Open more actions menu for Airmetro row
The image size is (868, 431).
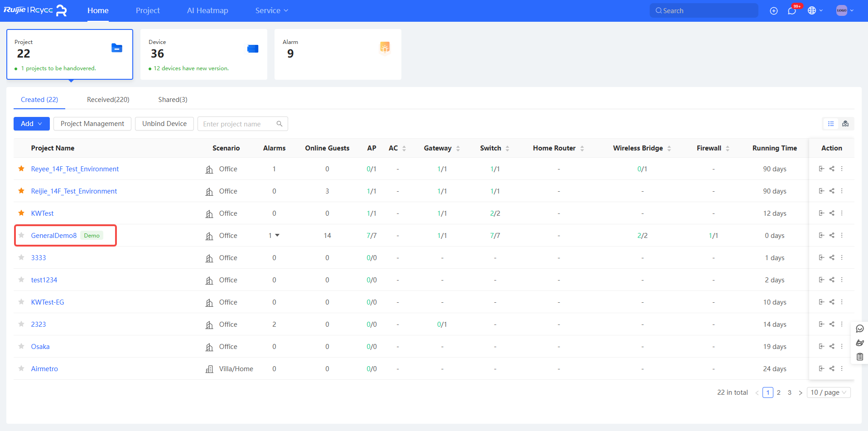click(842, 368)
